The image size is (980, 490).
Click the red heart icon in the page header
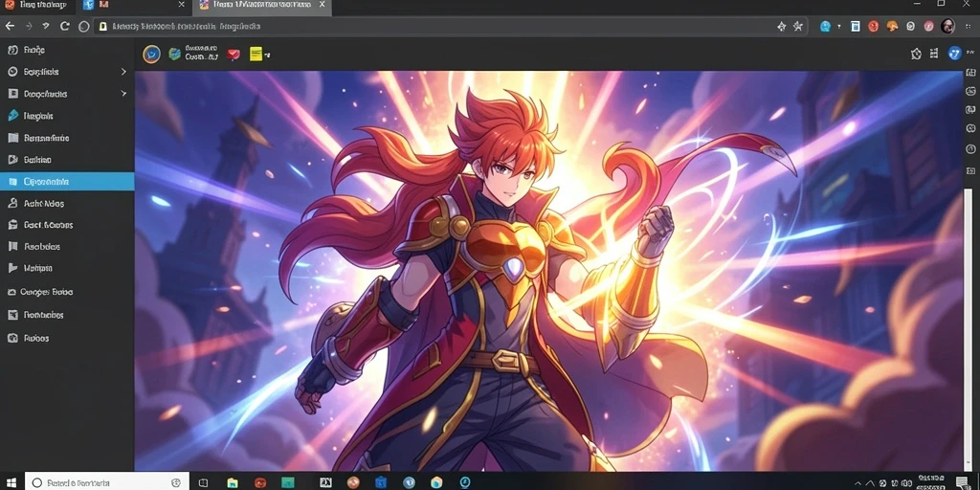[234, 55]
